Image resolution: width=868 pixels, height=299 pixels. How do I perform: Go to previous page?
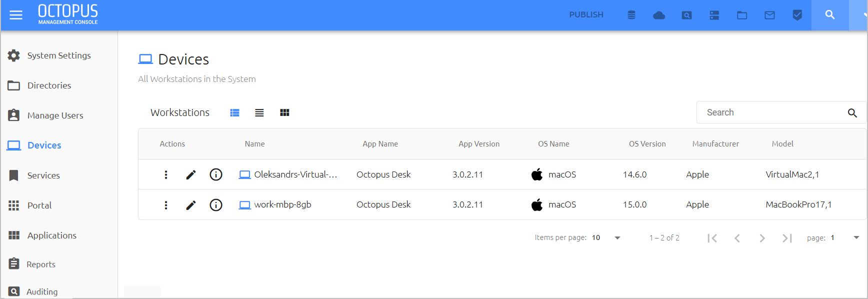pos(737,238)
